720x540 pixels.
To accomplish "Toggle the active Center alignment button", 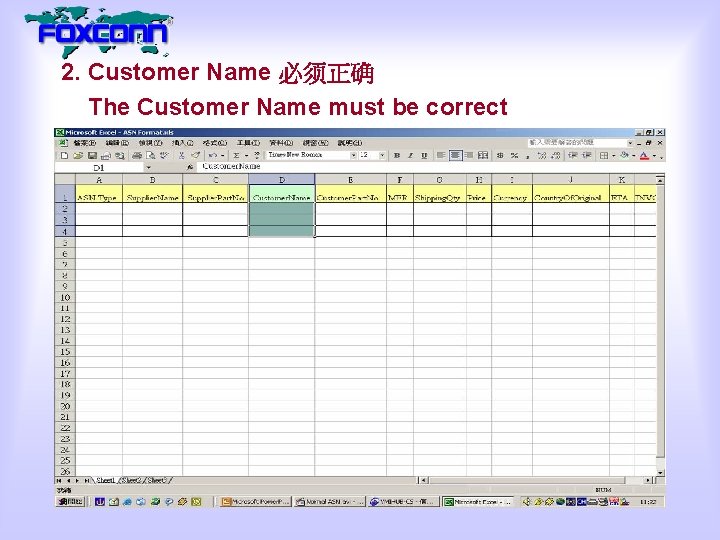I will tap(455, 156).
